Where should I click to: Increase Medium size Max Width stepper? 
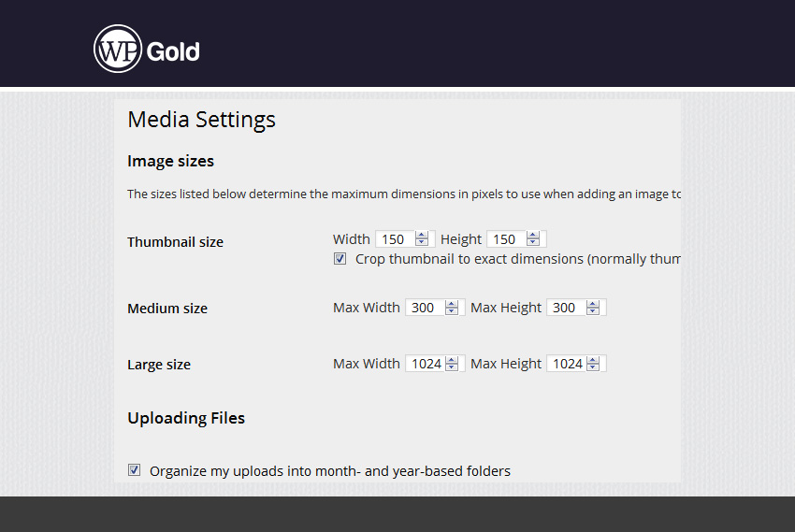click(x=453, y=304)
